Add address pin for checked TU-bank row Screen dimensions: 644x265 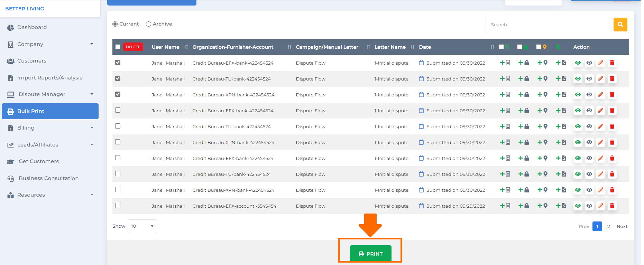point(542,79)
